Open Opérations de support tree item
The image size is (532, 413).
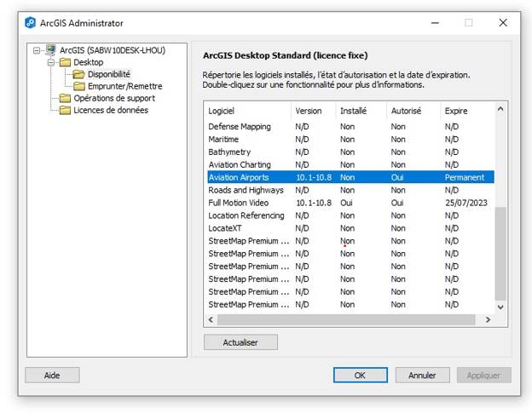(x=114, y=98)
